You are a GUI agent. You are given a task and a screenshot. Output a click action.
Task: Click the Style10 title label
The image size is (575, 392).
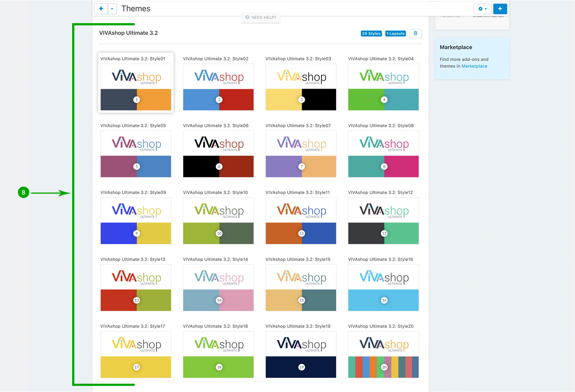[215, 193]
